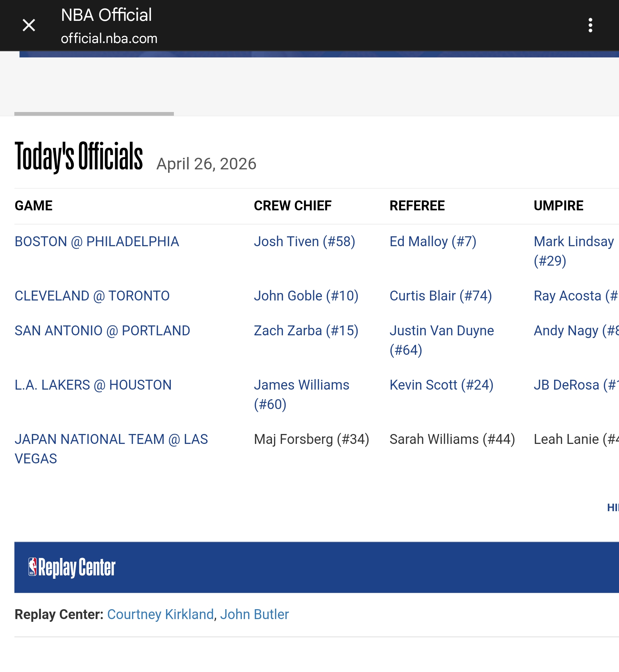
Task: Open JAPAN NATIONAL TEAM @ LAS VEGAS link
Action: [111, 449]
